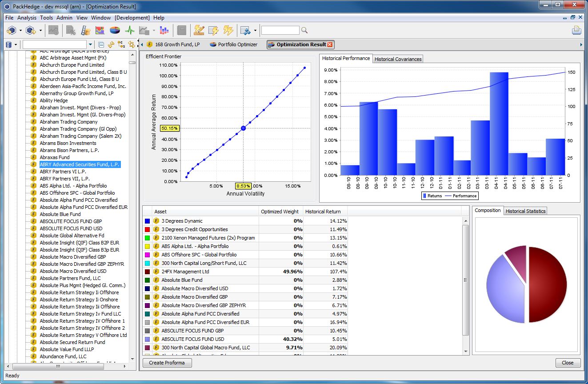Click the gray notebook toolbar icon
This screenshot has width=588, height=384.
(181, 30)
